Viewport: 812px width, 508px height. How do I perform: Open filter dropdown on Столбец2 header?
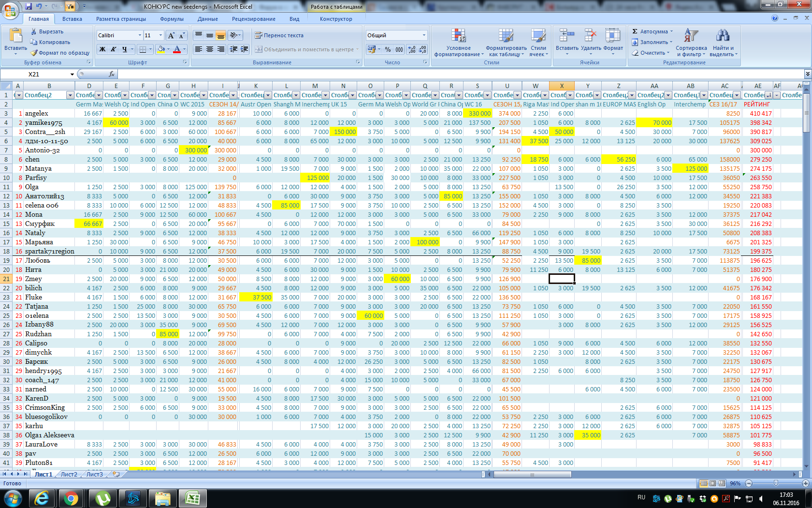click(70, 95)
